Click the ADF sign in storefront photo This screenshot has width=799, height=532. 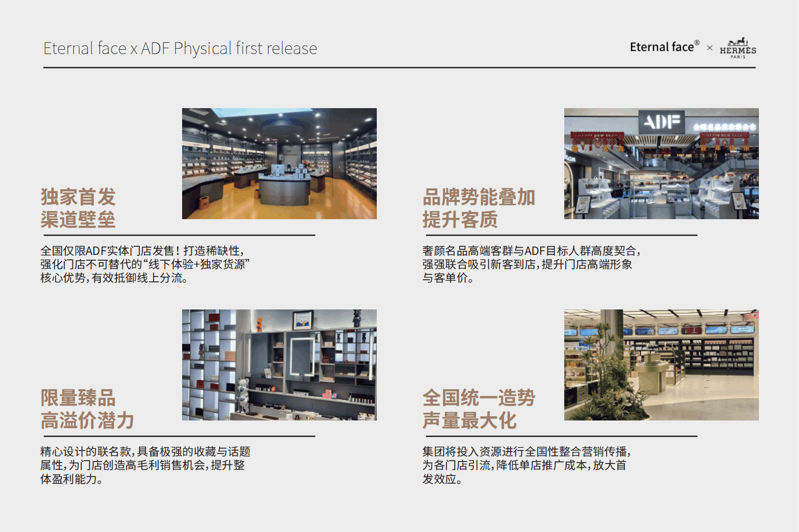pos(661,122)
